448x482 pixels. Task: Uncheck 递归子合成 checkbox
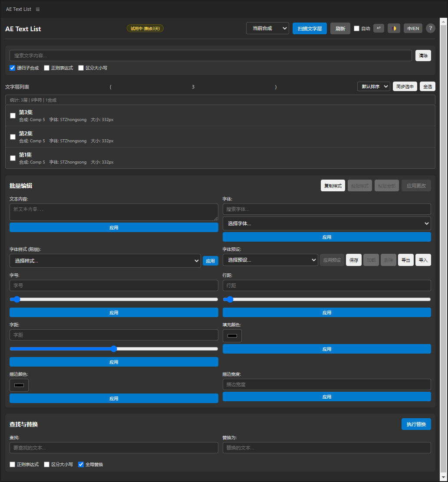pyautogui.click(x=13, y=68)
